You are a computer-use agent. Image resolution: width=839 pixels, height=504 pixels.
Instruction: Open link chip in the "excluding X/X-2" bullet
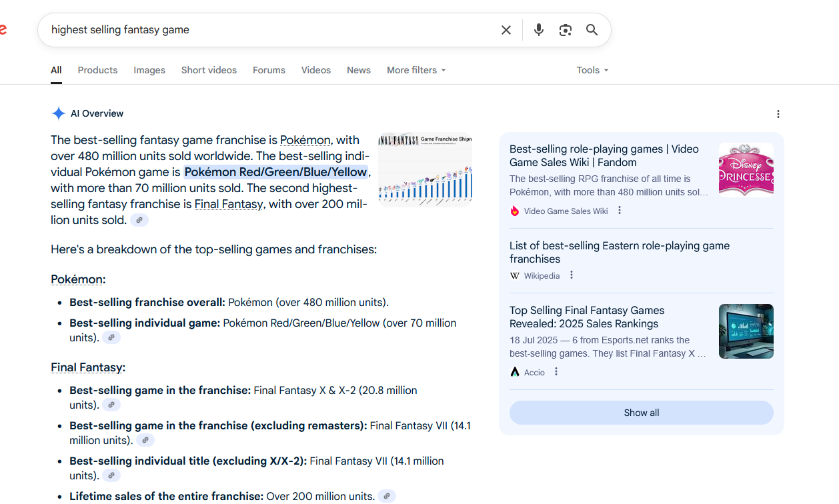111,475
